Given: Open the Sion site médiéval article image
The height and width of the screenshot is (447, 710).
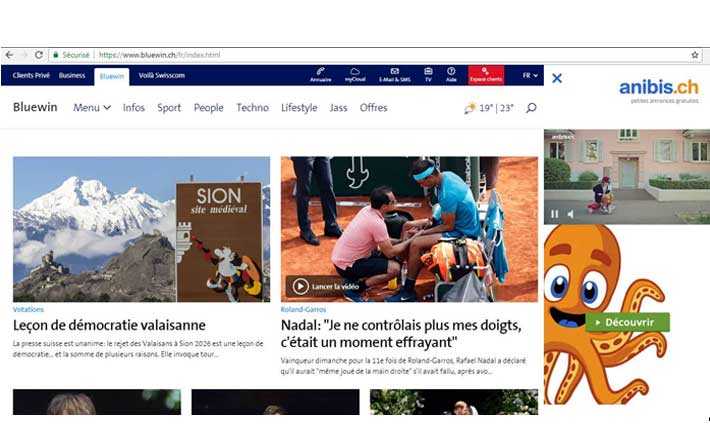Looking at the screenshot, I should click(x=141, y=229).
